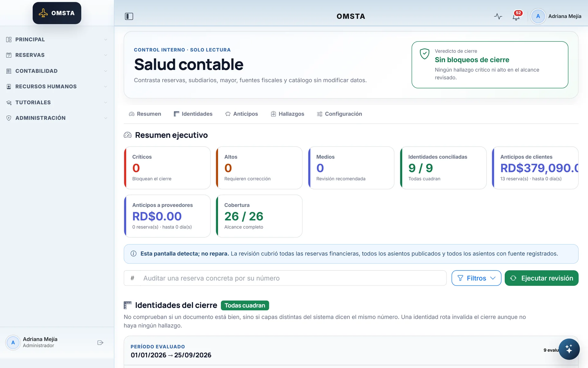Open the Anticipos tab

coord(242,114)
